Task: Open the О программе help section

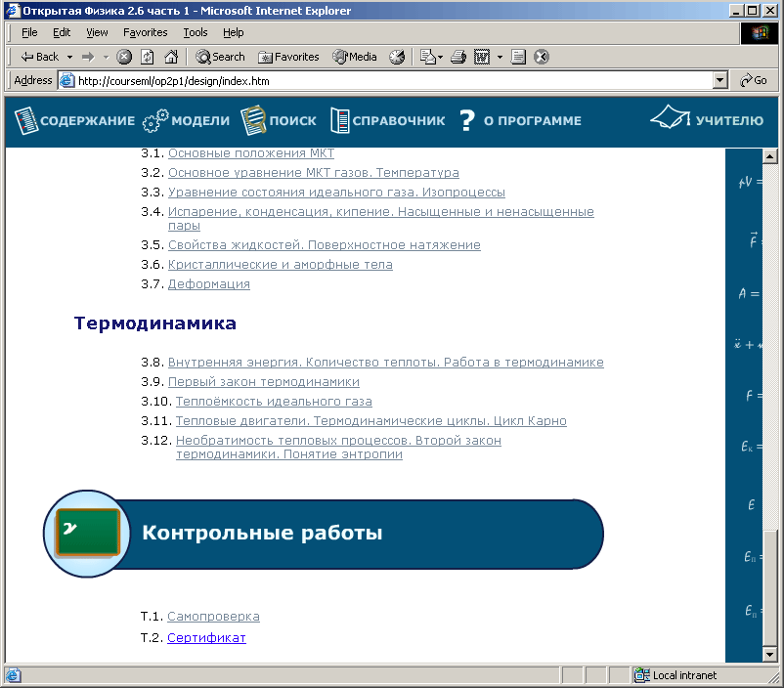Action: click(520, 121)
